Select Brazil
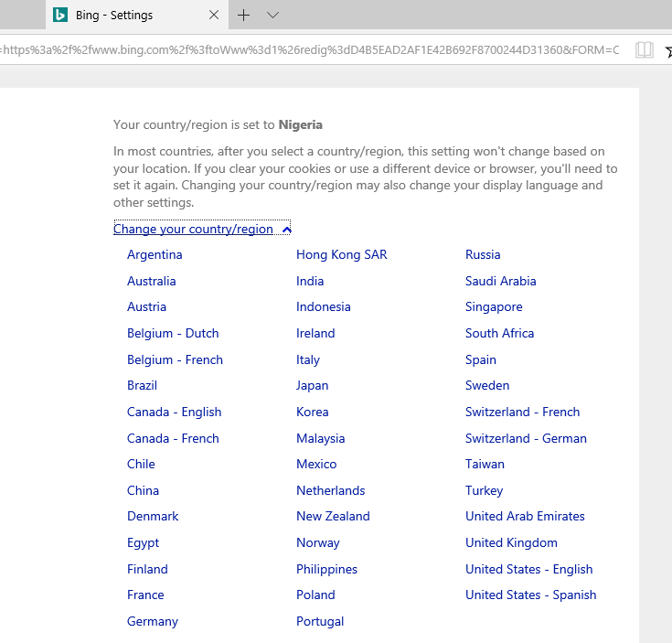 [142, 386]
